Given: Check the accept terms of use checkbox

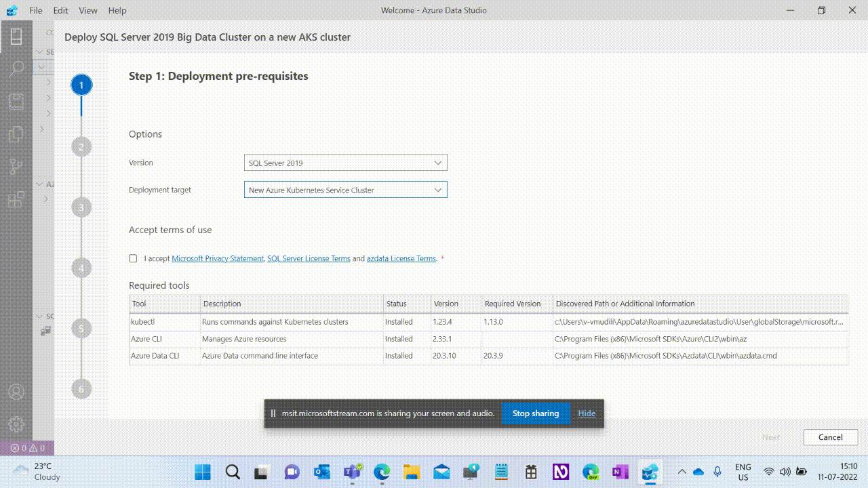Looking at the screenshot, I should pyautogui.click(x=132, y=258).
